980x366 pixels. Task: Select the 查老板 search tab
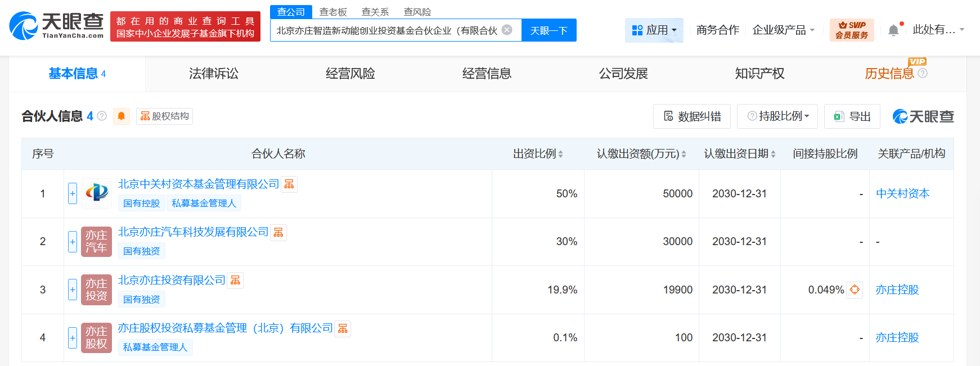333,12
